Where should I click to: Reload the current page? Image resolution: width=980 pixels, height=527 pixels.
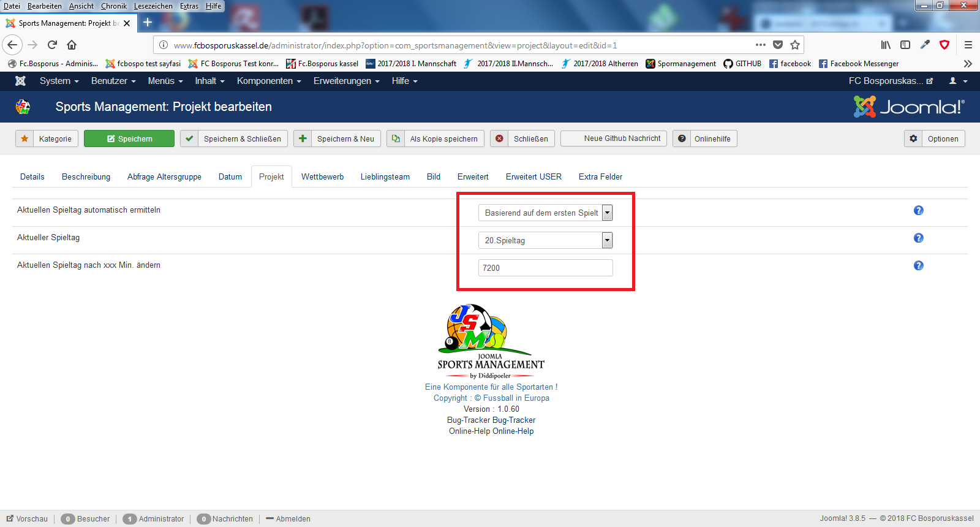[52, 45]
